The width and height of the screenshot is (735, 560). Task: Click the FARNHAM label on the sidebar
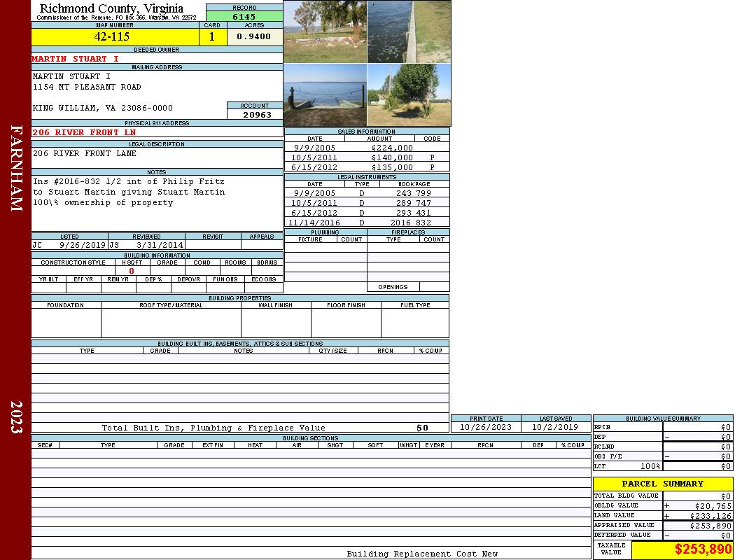(x=17, y=168)
